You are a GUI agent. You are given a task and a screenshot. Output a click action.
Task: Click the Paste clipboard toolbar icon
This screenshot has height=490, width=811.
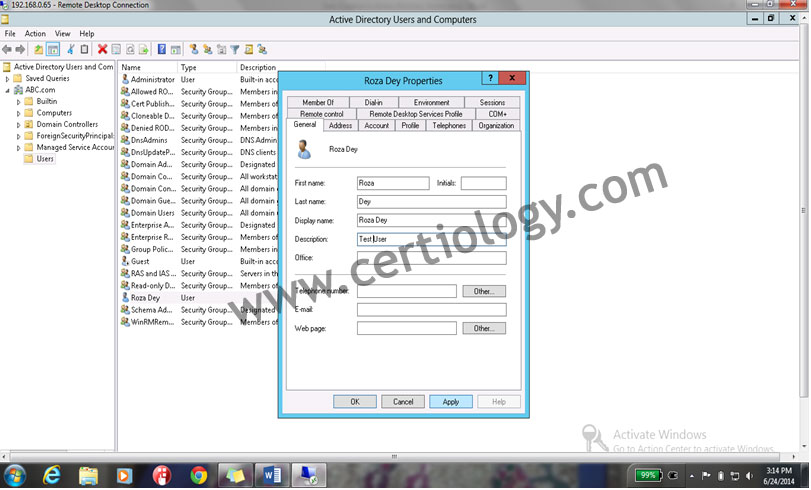(x=84, y=50)
